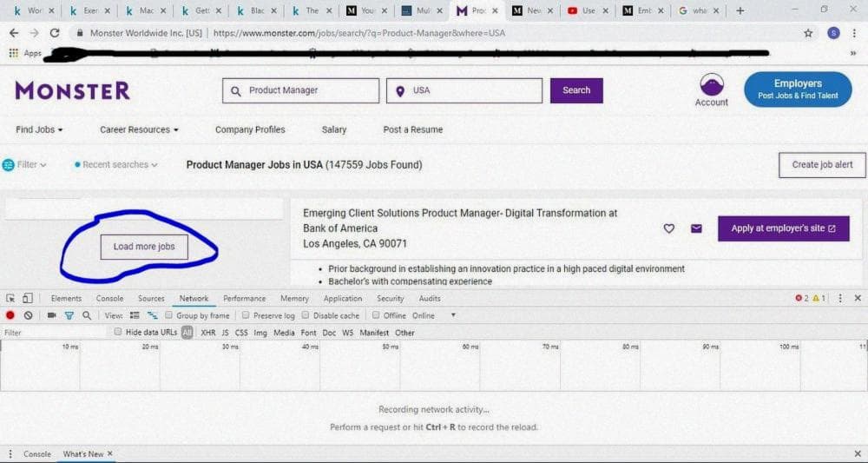Open the DevTools network search magnifier
The image size is (868, 463).
(87, 315)
